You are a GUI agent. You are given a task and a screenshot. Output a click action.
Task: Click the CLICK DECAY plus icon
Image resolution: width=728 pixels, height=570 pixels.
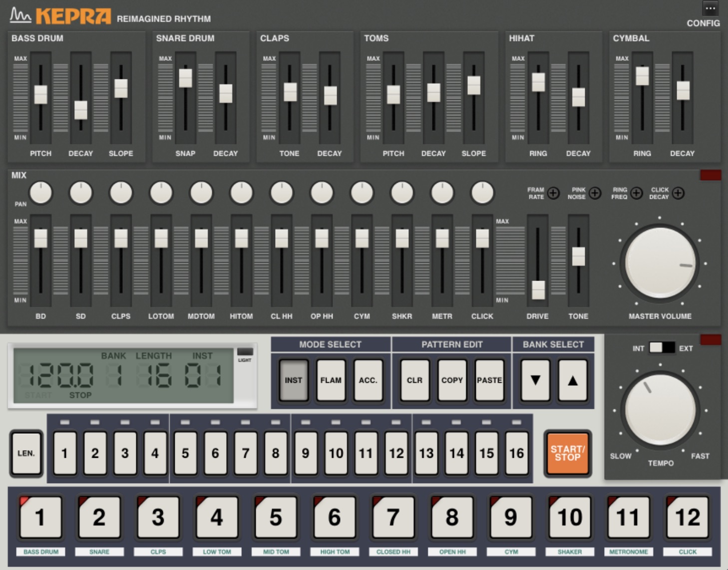pos(678,193)
